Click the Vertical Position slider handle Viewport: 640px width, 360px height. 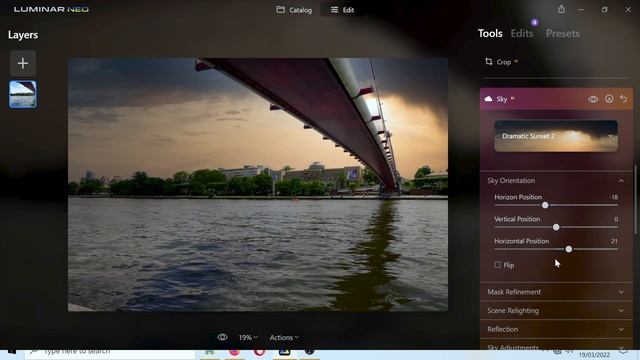pos(556,227)
